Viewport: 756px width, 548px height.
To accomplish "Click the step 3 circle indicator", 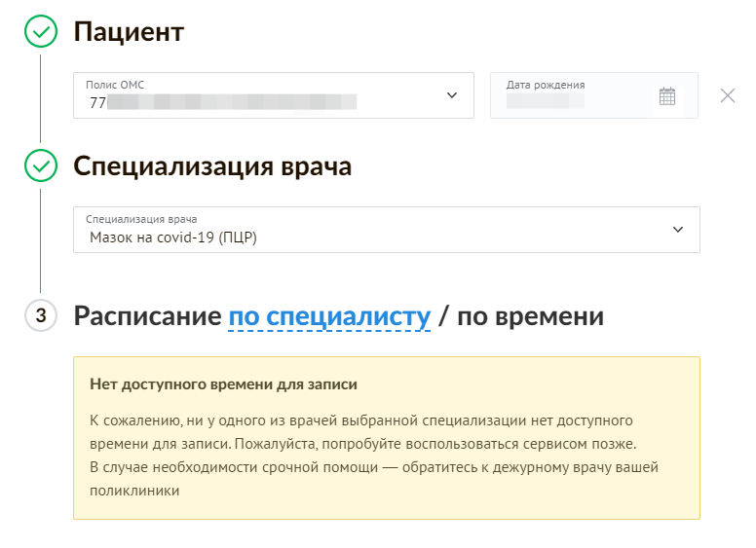I will pos(40,316).
